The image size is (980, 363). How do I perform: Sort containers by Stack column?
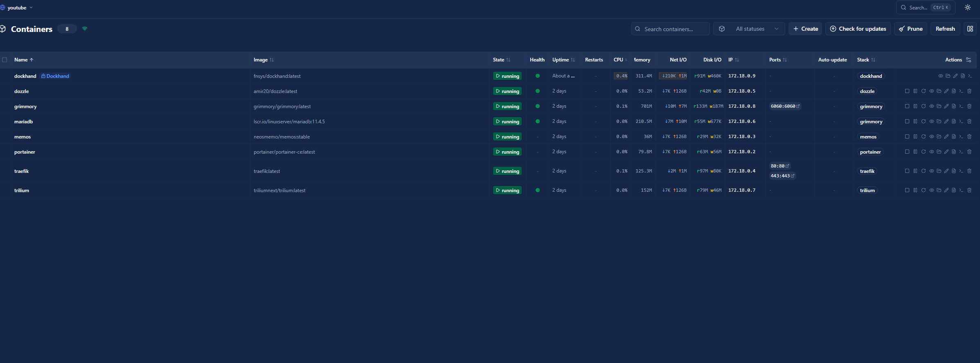(x=866, y=60)
